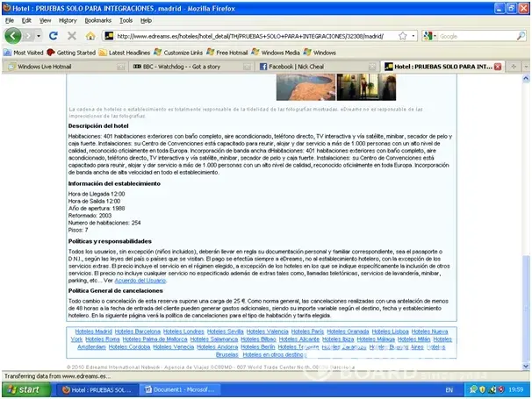Open the Latest Headlines feed bookmark

(x=125, y=53)
